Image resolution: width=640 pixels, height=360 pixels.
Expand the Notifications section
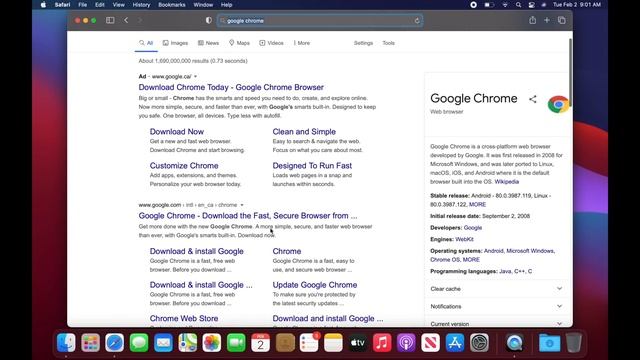tap(496, 306)
